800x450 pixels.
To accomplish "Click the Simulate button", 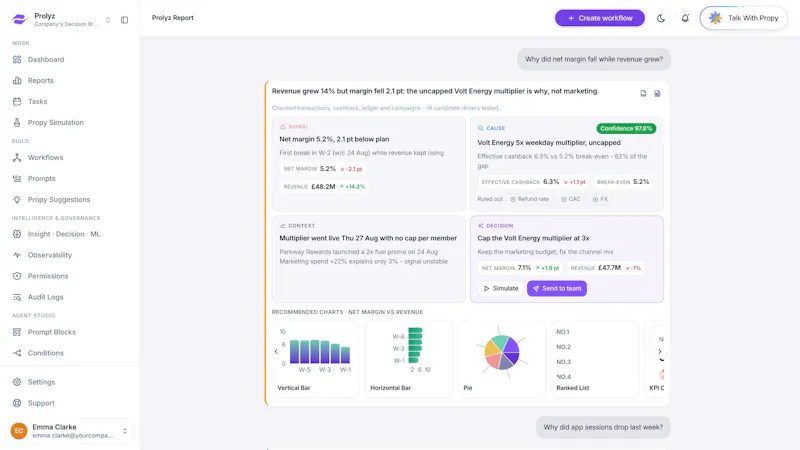I will [501, 288].
